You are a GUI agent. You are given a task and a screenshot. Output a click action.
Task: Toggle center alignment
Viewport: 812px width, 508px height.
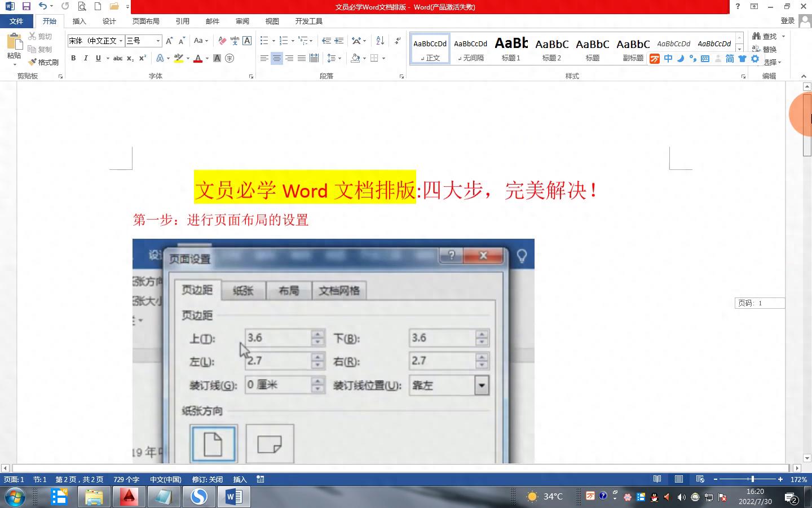[276, 58]
